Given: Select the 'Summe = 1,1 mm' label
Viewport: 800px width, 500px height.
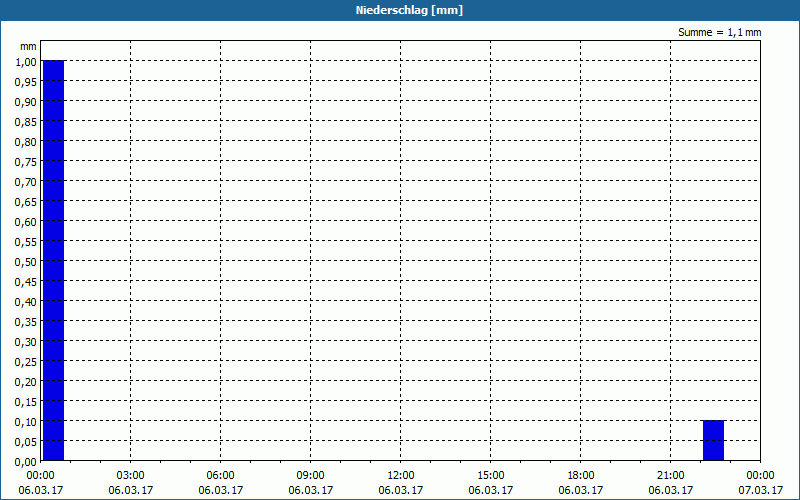Looking at the screenshot, I should (x=719, y=32).
